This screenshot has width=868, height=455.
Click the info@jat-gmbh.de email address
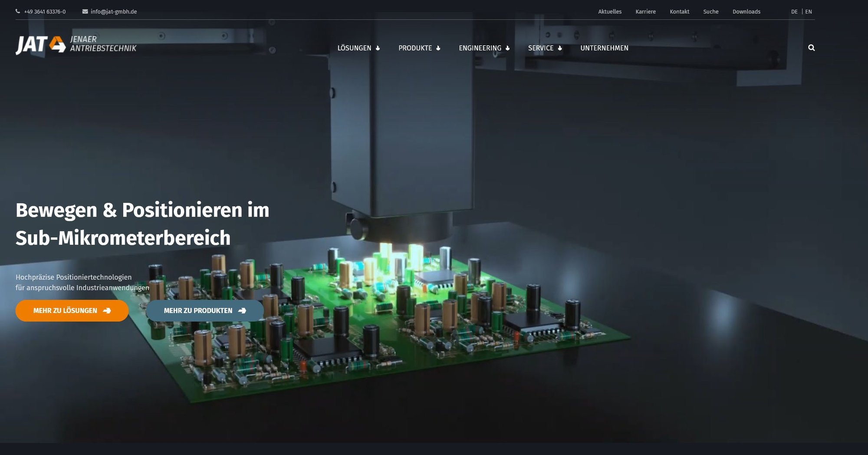click(114, 12)
